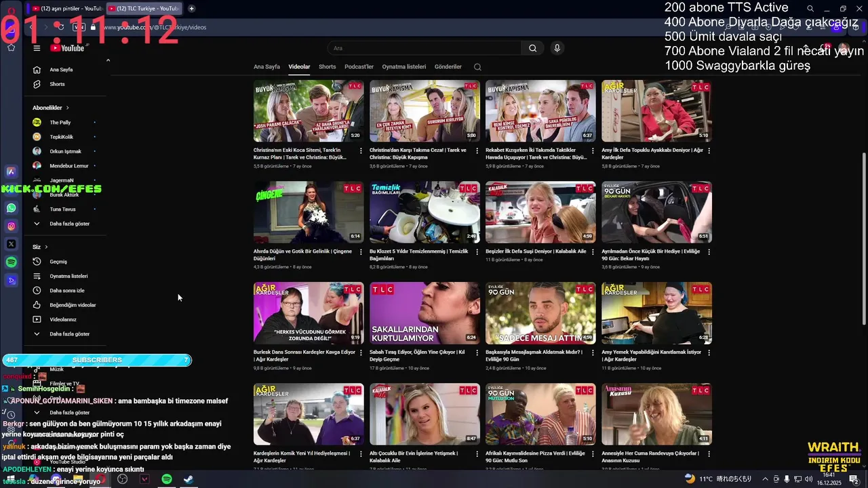
Task: Open options menu for Amy İlk Defa Topuklu video
Action: pos(709,150)
